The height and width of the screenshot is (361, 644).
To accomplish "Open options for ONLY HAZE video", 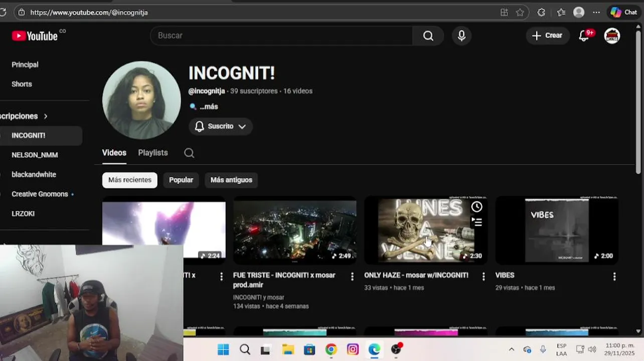I will click(x=484, y=276).
